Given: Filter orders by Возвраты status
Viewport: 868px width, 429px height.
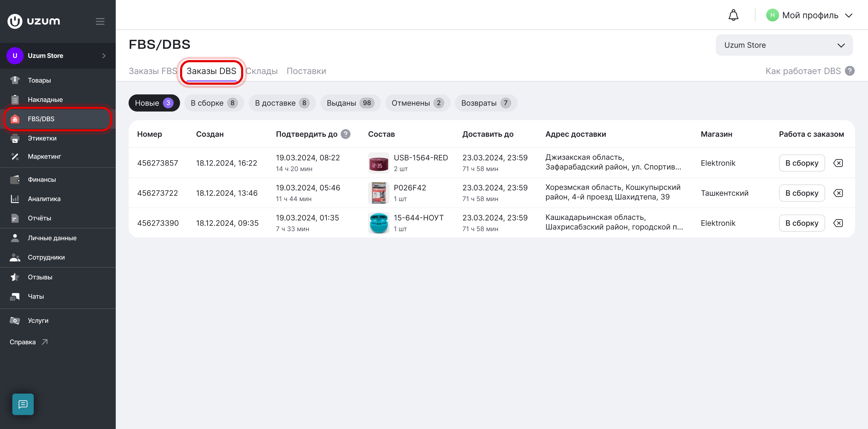Looking at the screenshot, I should (x=486, y=103).
